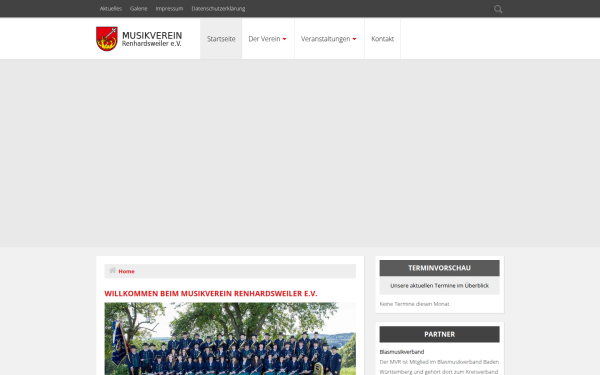The height and width of the screenshot is (375, 600).
Task: Click 'Unsere aktuellen Termine im Überblick' text
Action: coord(439,285)
